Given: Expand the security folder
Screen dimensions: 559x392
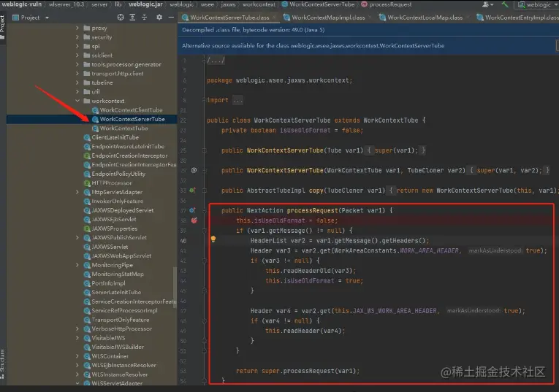Looking at the screenshot, I should click(x=77, y=37).
